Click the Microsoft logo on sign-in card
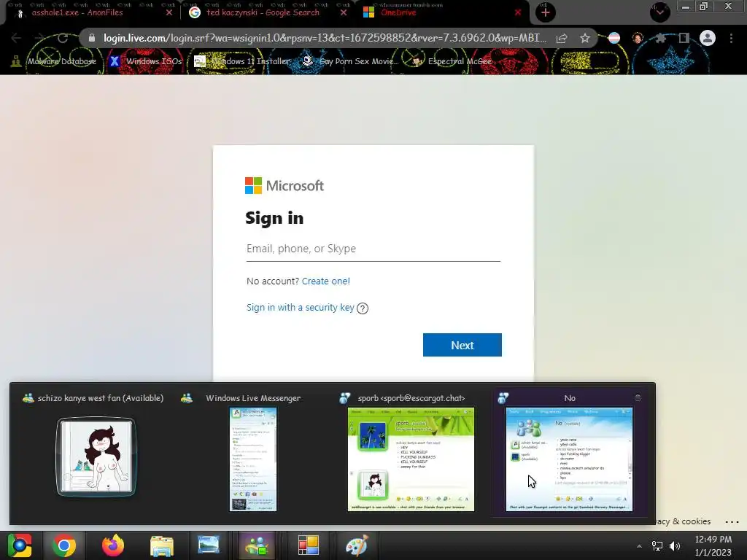This screenshot has height=560, width=747. pyautogui.click(x=285, y=186)
